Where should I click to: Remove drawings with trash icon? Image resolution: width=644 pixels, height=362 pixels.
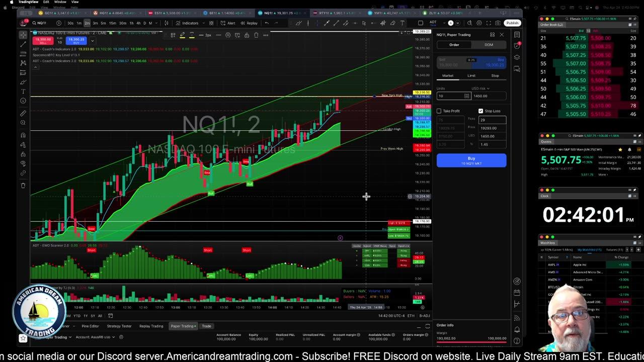[23, 186]
